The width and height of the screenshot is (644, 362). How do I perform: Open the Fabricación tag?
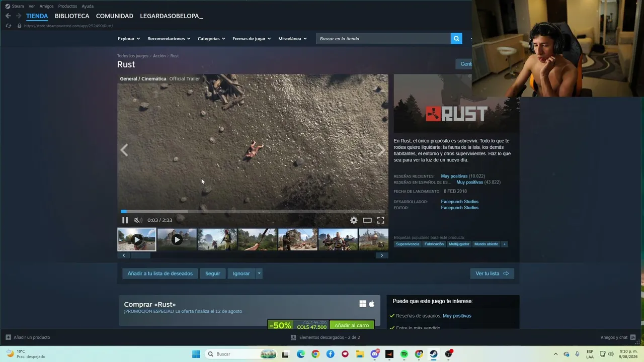pyautogui.click(x=434, y=244)
